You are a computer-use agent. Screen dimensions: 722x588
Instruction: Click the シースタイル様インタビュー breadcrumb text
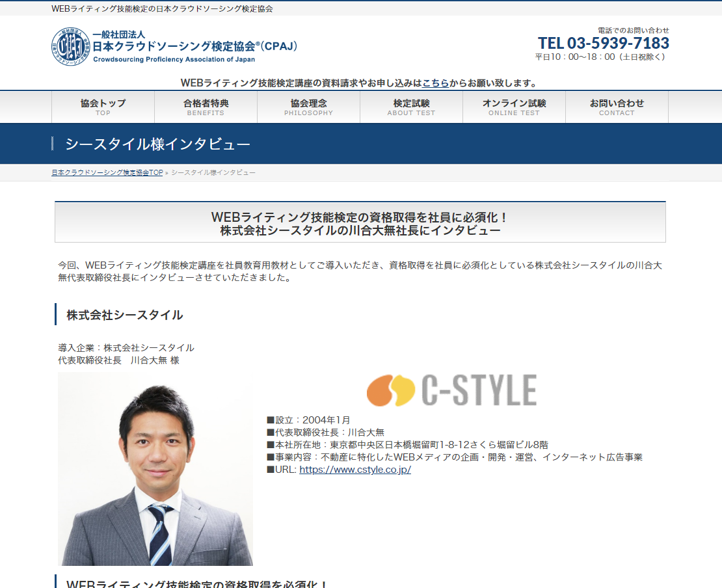(x=213, y=172)
